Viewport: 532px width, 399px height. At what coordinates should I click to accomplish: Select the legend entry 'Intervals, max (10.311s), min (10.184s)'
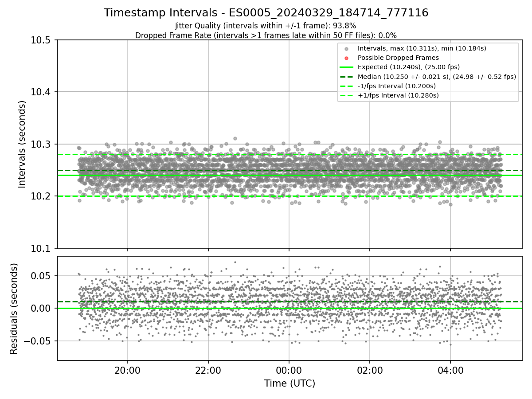click(x=422, y=48)
